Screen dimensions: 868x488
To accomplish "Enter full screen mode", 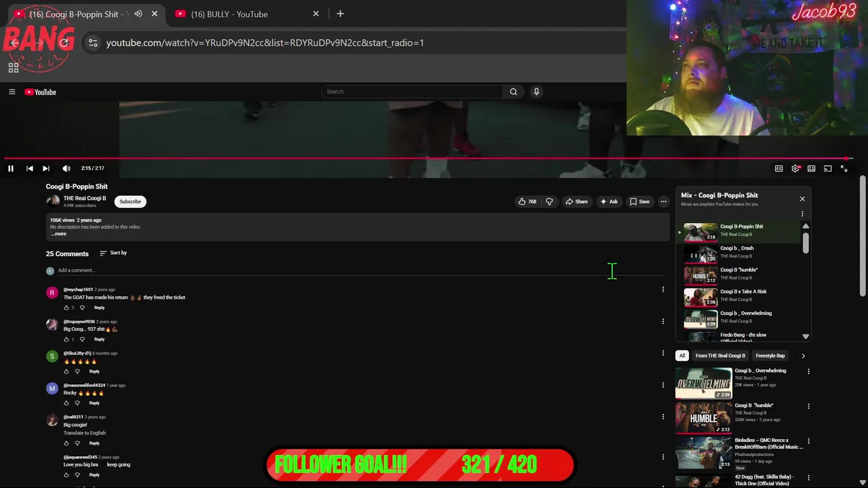I will pos(844,169).
